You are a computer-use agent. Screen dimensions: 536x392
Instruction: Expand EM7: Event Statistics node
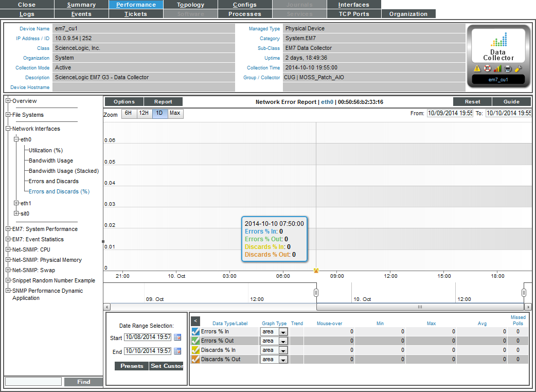point(8,239)
